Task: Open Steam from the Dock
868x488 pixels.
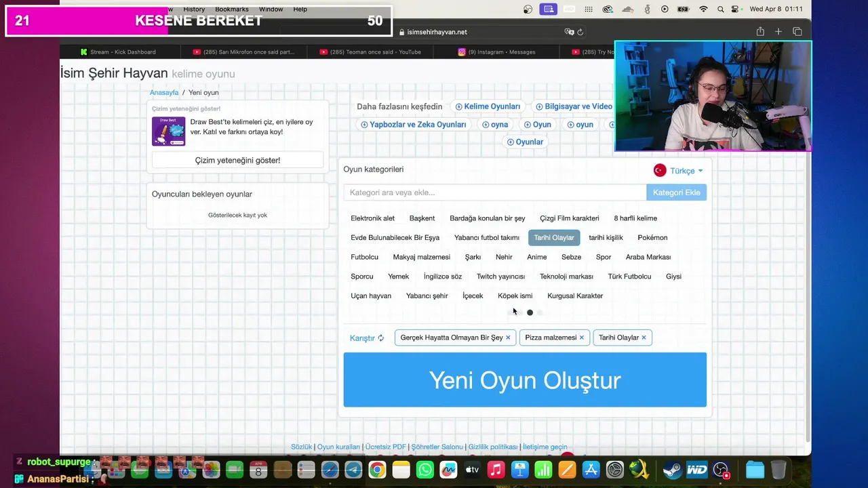Action: tap(673, 470)
